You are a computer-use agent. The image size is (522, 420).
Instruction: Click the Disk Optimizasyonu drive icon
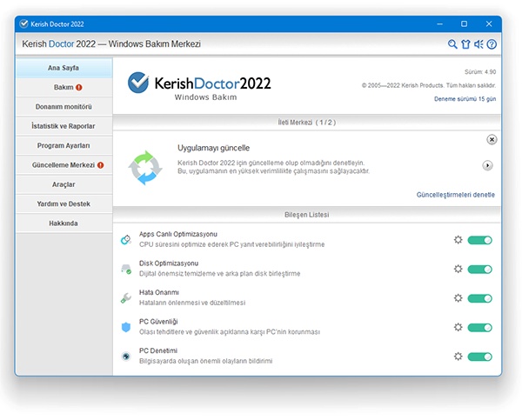coord(126,269)
